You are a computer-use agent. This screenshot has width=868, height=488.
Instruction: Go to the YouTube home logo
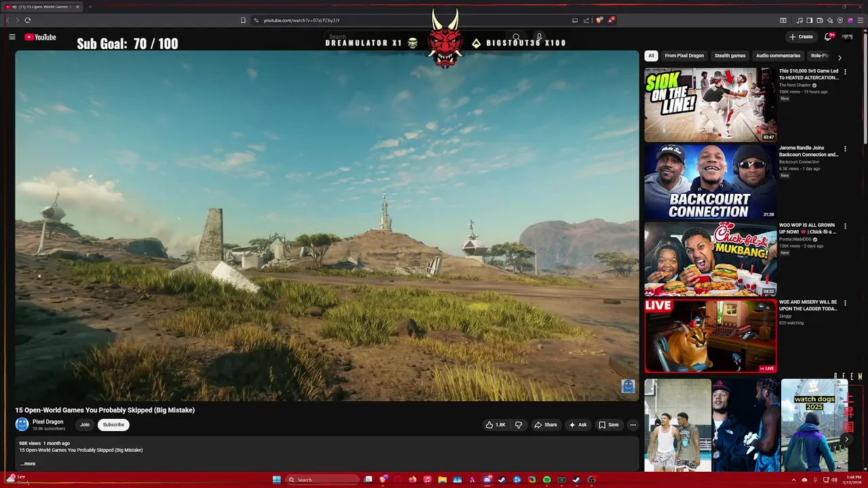pyautogui.click(x=40, y=37)
